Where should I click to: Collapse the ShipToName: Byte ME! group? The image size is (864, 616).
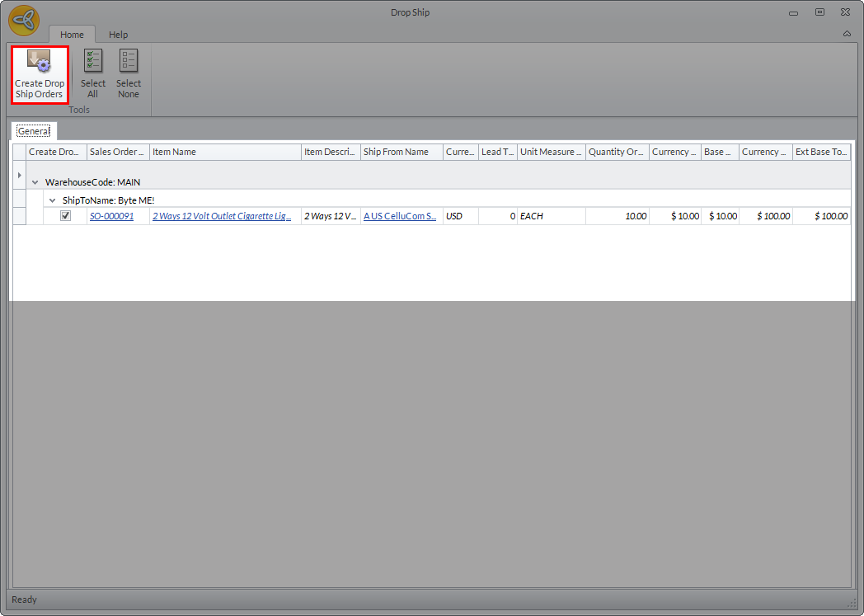point(53,200)
